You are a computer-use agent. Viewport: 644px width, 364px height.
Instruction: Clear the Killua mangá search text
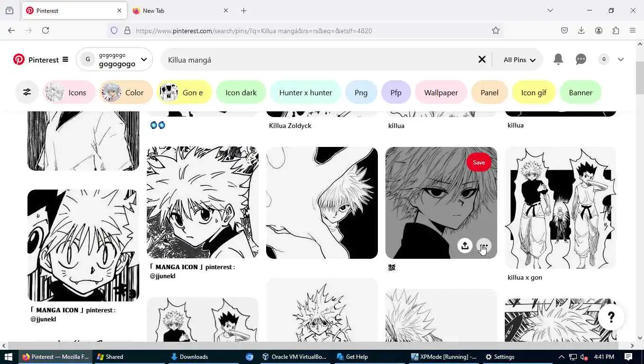tap(482, 60)
